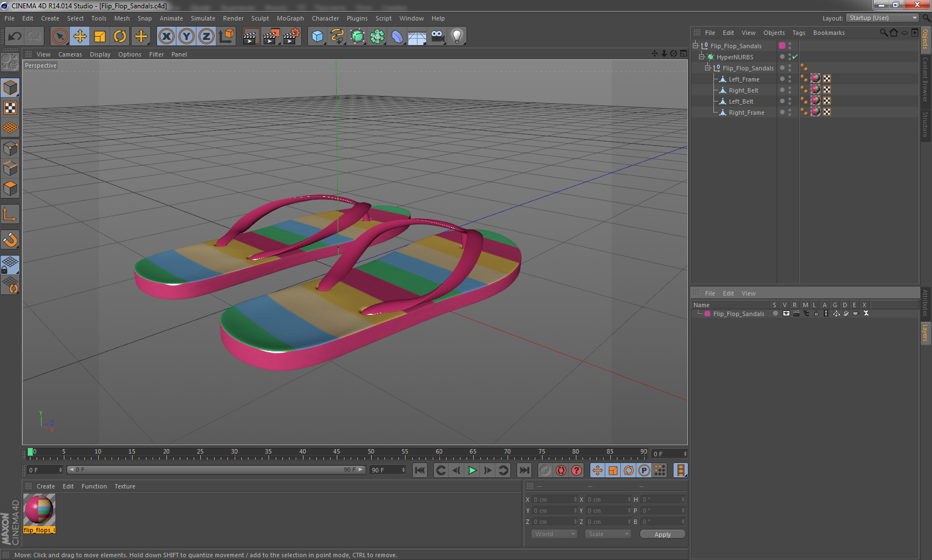Image resolution: width=932 pixels, height=560 pixels.
Task: Click the X position input field
Action: point(555,500)
